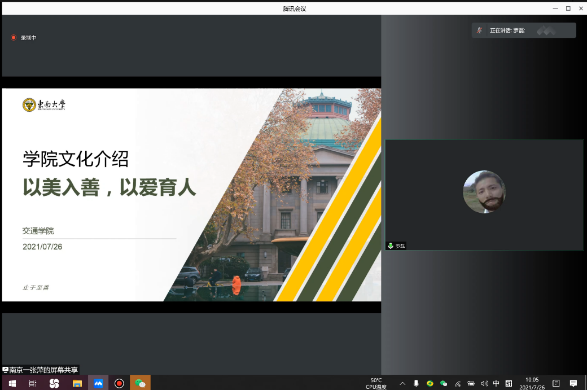Open the Windows Start menu
This screenshot has height=390, width=587.
coord(12,383)
